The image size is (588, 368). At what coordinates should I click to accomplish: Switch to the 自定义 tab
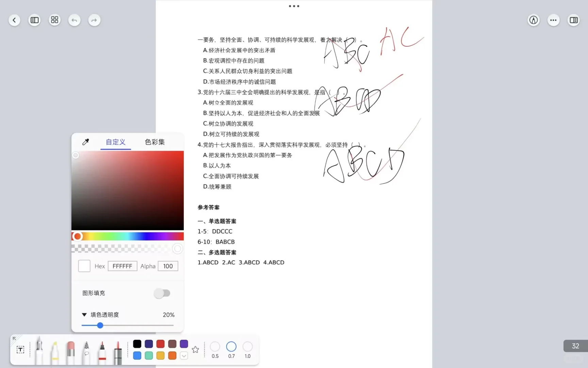coord(115,142)
